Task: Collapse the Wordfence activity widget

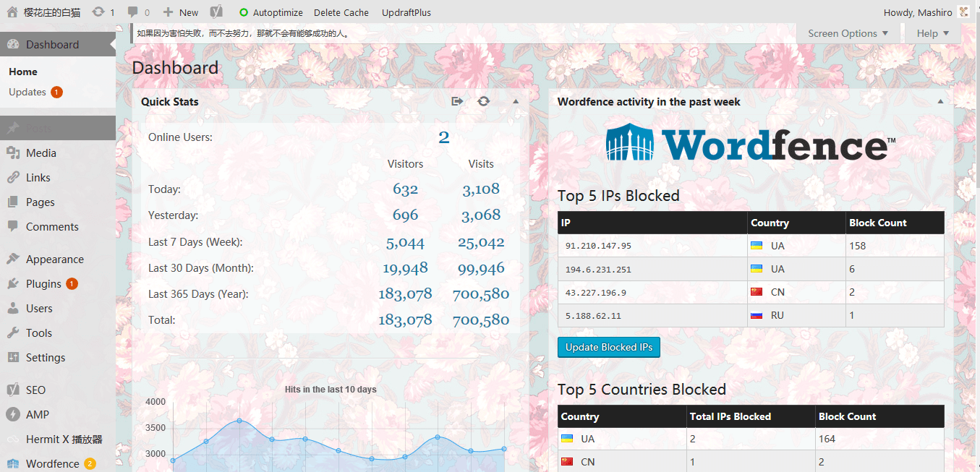Action: [x=940, y=101]
